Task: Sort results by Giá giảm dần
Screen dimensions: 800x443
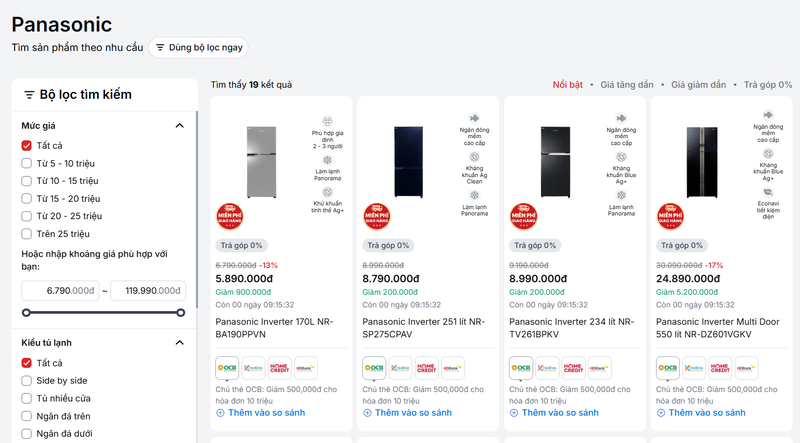Action: [698, 85]
